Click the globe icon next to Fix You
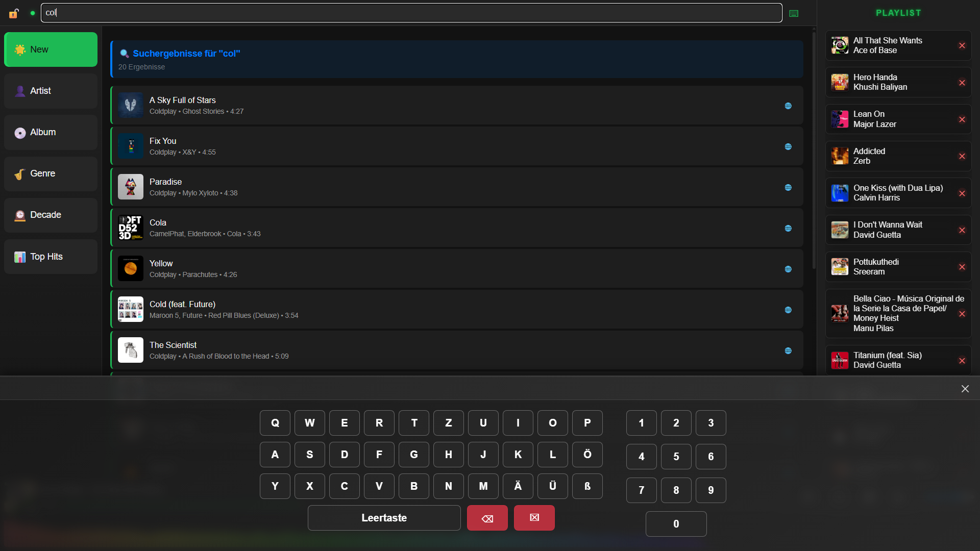Viewport: 980px width, 551px height. [788, 146]
